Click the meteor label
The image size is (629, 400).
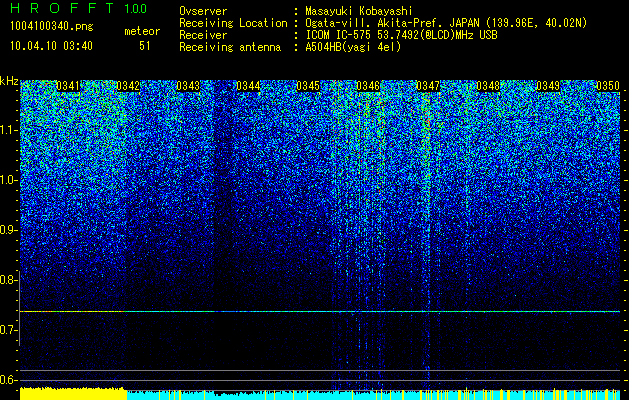[142, 31]
